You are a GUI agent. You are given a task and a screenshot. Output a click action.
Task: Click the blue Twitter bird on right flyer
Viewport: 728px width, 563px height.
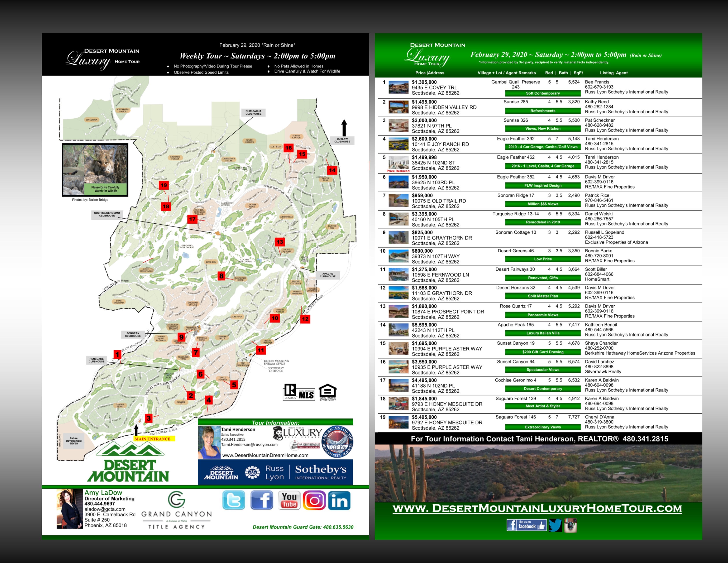[555, 525]
